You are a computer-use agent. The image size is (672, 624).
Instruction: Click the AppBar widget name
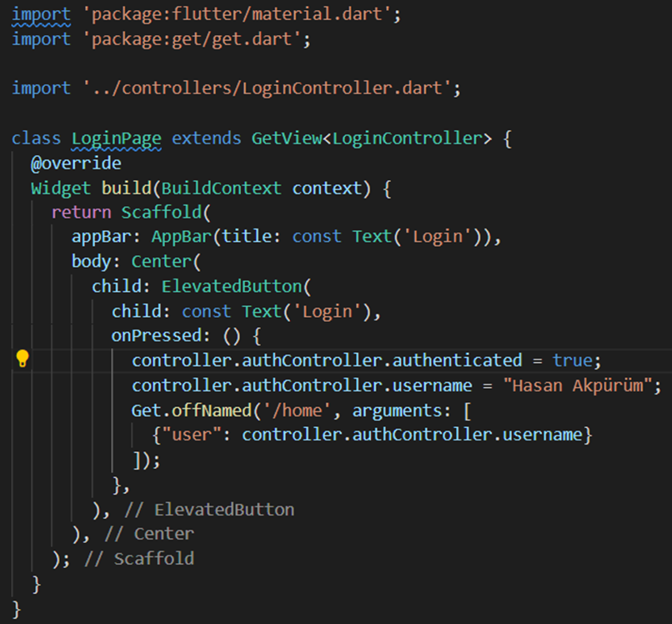tap(181, 237)
